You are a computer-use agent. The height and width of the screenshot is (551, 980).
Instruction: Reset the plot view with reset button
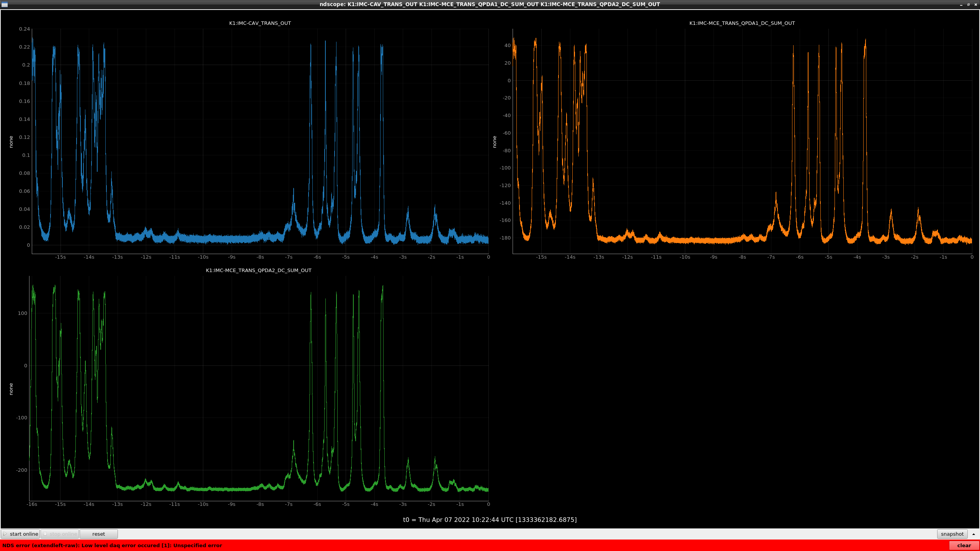point(98,534)
